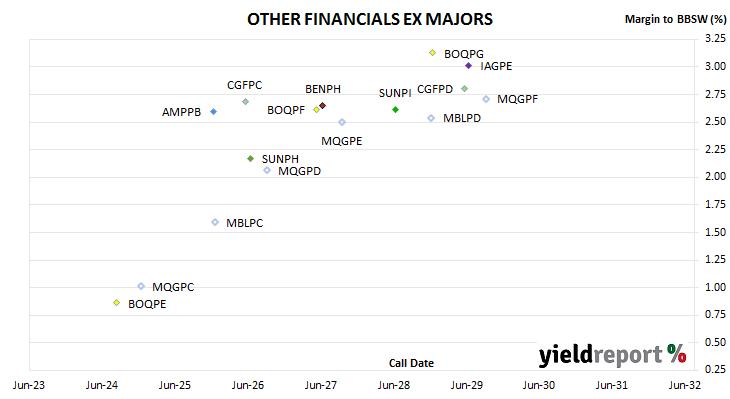Click the Jun-28 axis tick label

pos(393,385)
